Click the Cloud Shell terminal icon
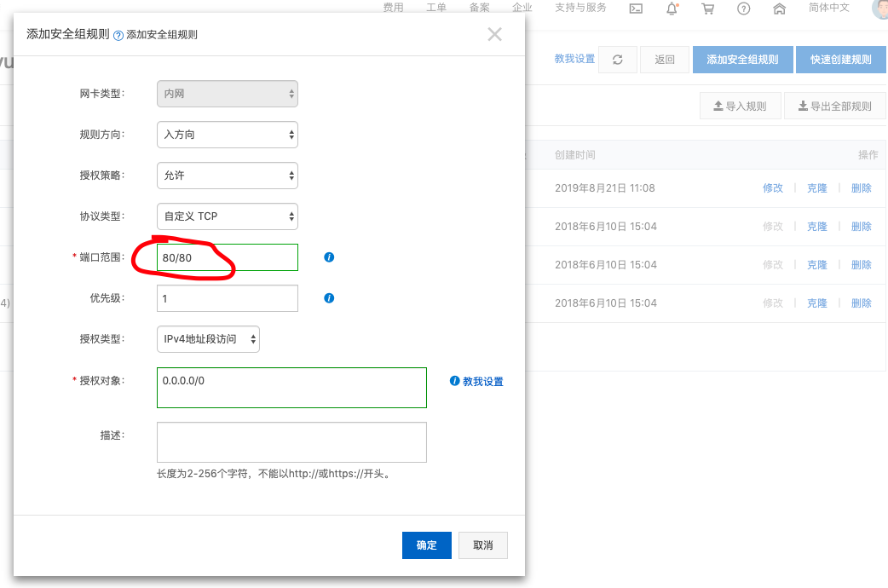Image resolution: width=888 pixels, height=588 pixels. click(x=636, y=9)
